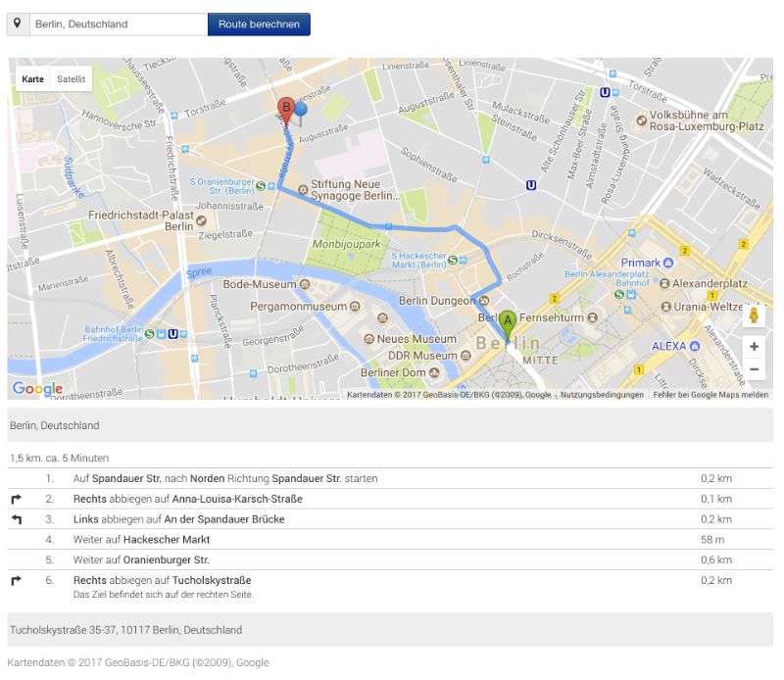Select step 6 Rechts abbiegen auf Tucholskystraße
The image size is (784, 680).
coord(390,587)
